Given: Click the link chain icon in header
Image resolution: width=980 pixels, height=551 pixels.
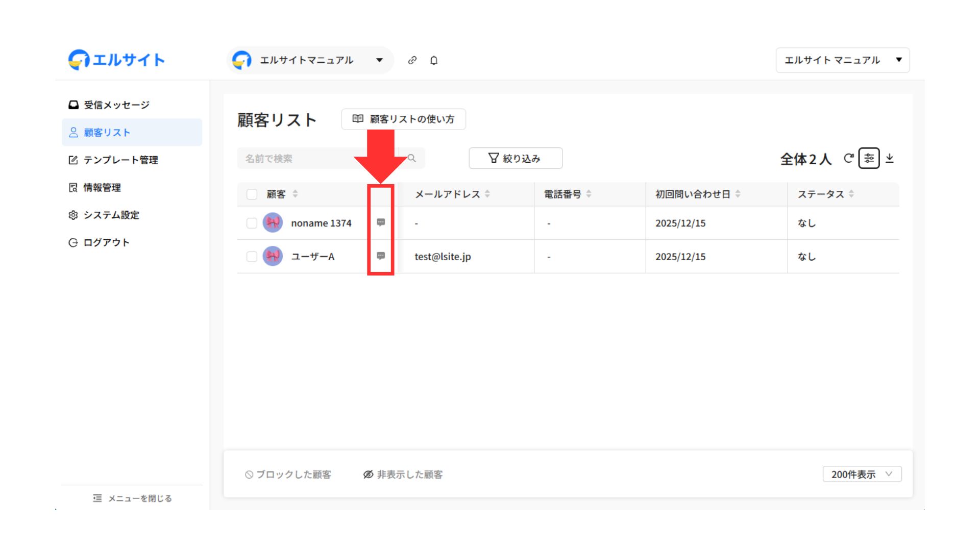Looking at the screenshot, I should coord(412,60).
